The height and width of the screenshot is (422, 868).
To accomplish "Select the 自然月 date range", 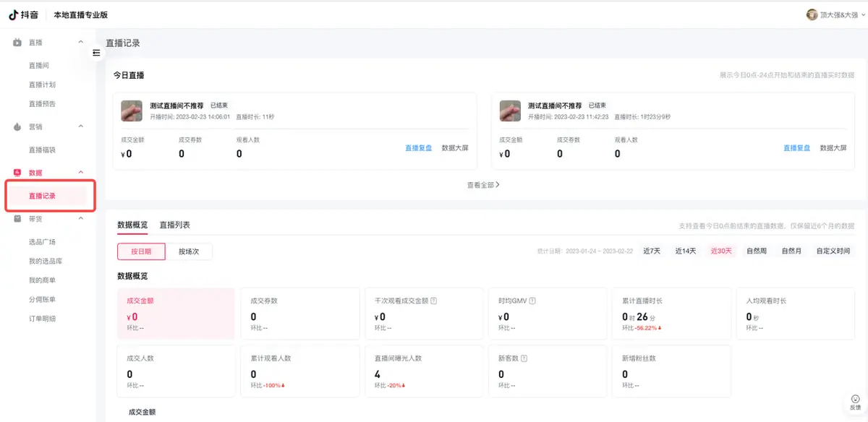I will click(x=791, y=251).
